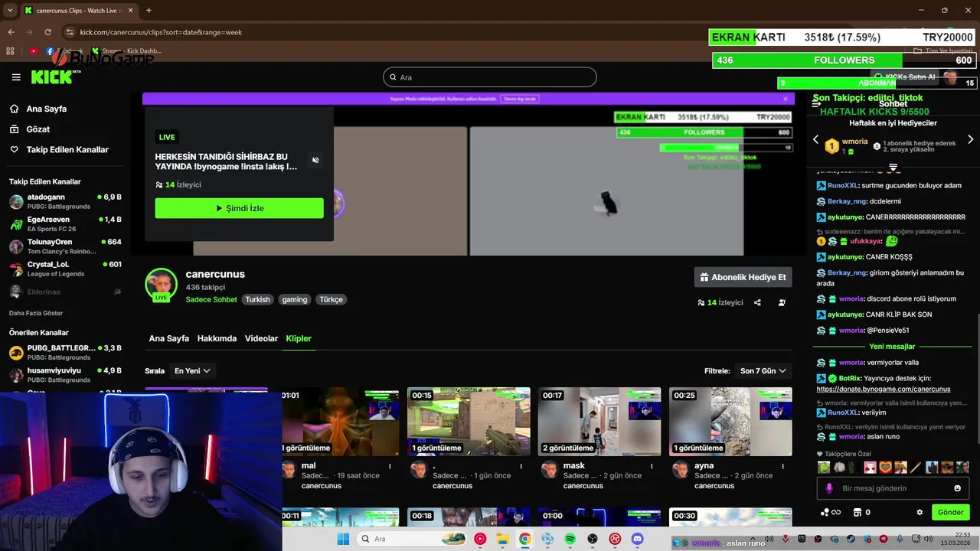Open the channel points icon
The width and height of the screenshot is (980, 551).
(x=831, y=513)
